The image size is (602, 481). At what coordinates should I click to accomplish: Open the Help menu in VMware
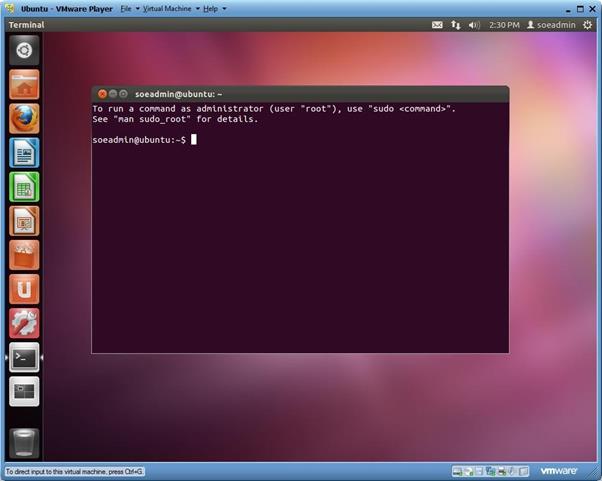pos(214,8)
